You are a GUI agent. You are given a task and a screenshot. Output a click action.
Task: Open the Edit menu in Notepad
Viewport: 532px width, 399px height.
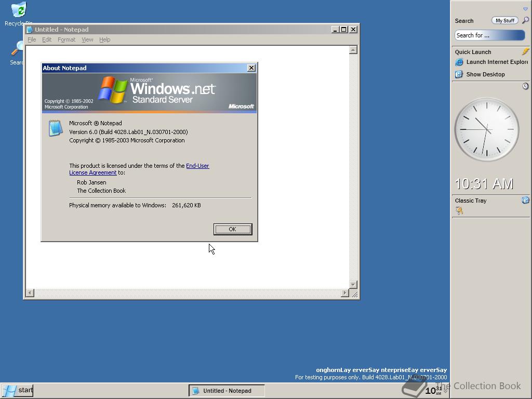click(x=47, y=39)
